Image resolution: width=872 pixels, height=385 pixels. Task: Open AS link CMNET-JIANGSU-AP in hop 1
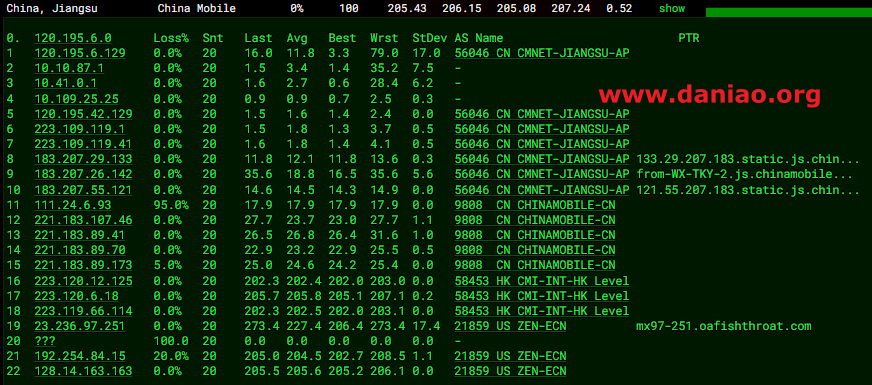pos(542,53)
